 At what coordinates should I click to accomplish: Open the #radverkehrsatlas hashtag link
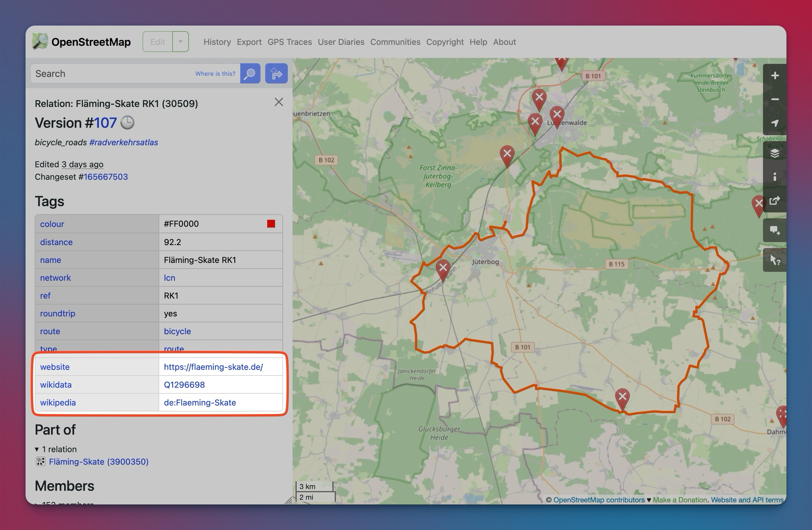[x=124, y=142]
